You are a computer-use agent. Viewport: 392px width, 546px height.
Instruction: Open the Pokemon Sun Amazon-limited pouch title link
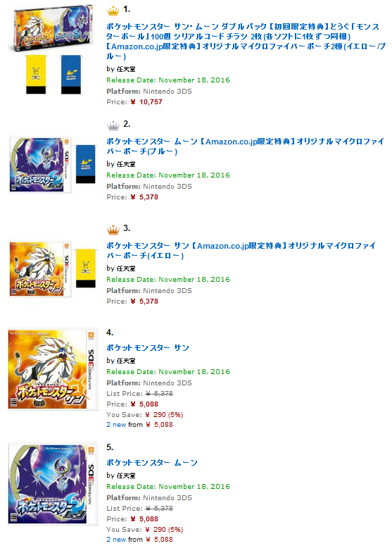point(241,250)
